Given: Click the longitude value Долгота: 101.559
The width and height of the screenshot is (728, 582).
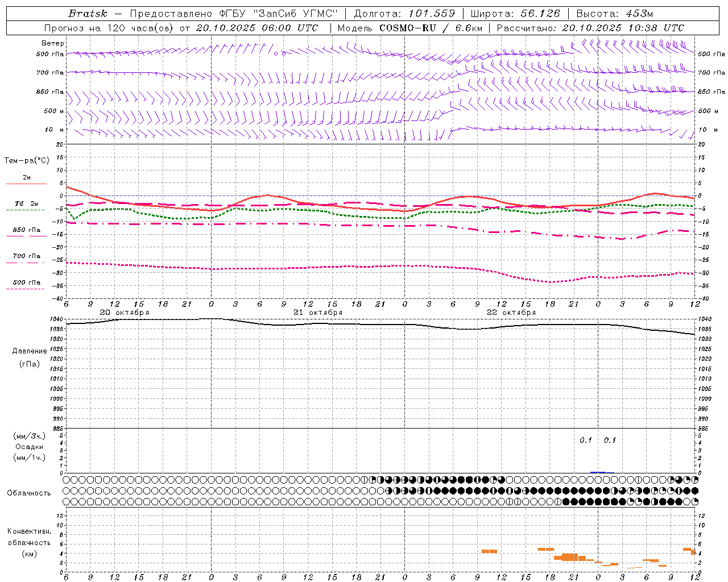Looking at the screenshot, I should [x=404, y=14].
